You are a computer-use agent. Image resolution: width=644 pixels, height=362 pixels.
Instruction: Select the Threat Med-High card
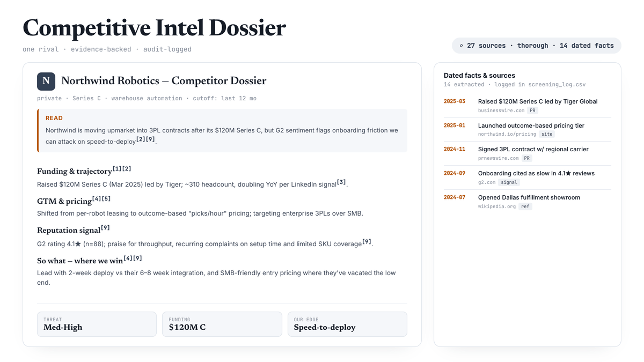click(97, 324)
